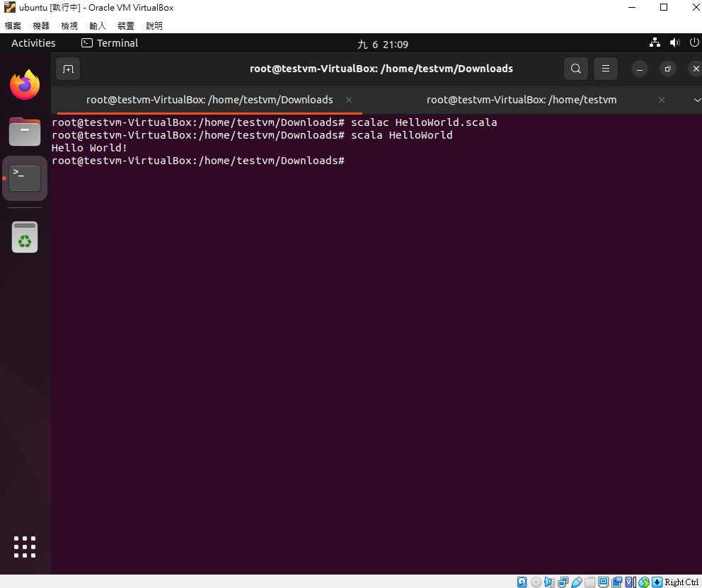702x588 pixels.
Task: Click the Terminal icon in dock
Action: (25, 178)
